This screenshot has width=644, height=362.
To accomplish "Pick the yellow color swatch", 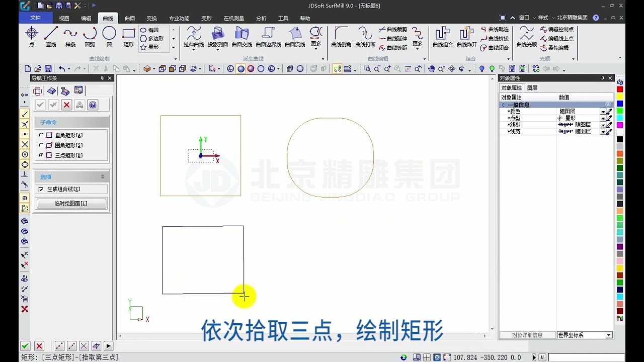I will [x=620, y=96].
